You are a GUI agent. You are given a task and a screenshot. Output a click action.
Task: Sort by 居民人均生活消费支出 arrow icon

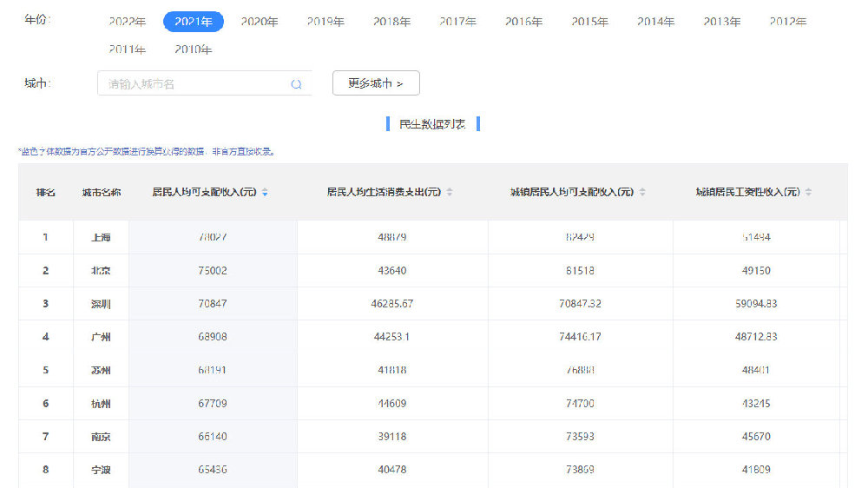pos(450,192)
